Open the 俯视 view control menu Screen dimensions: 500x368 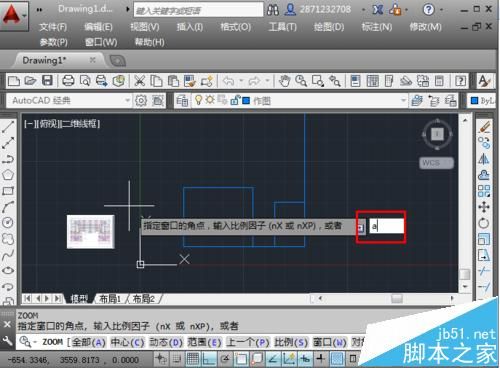[x=49, y=124]
